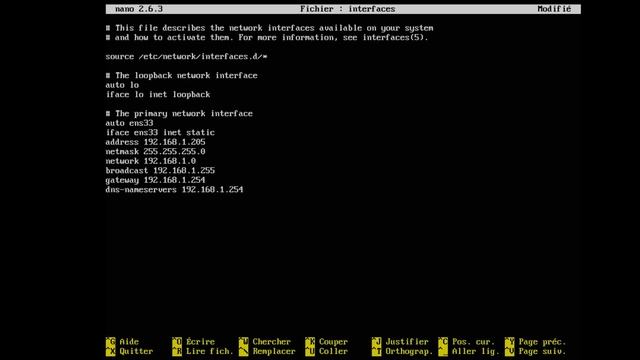Select 'Lire fich.' shortcut label
Image resolution: width=640 pixels, height=360 pixels.
tap(209, 351)
